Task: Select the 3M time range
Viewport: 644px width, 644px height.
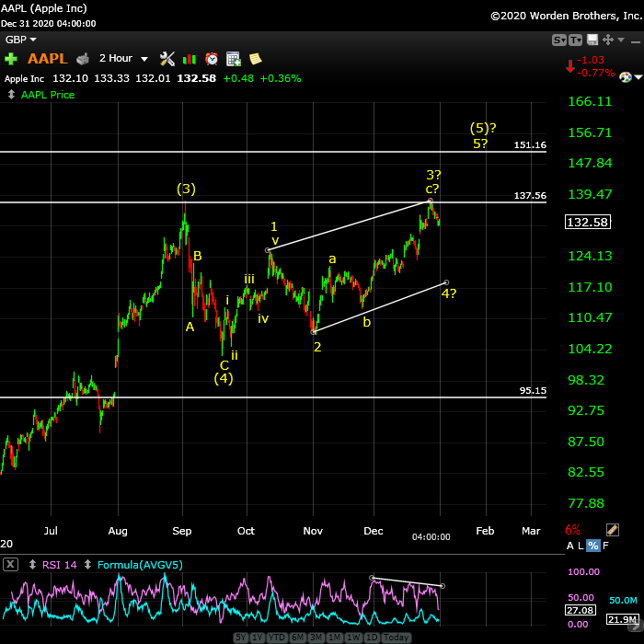Action: point(316,637)
